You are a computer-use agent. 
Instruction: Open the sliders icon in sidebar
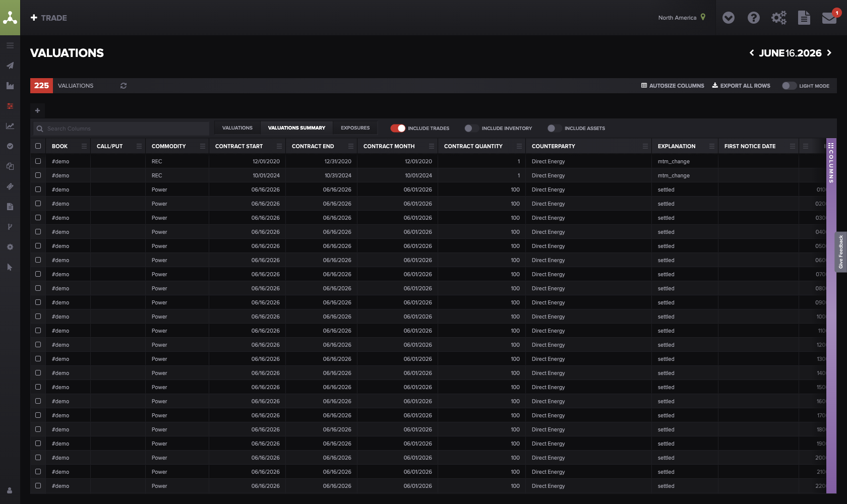tap(10, 106)
